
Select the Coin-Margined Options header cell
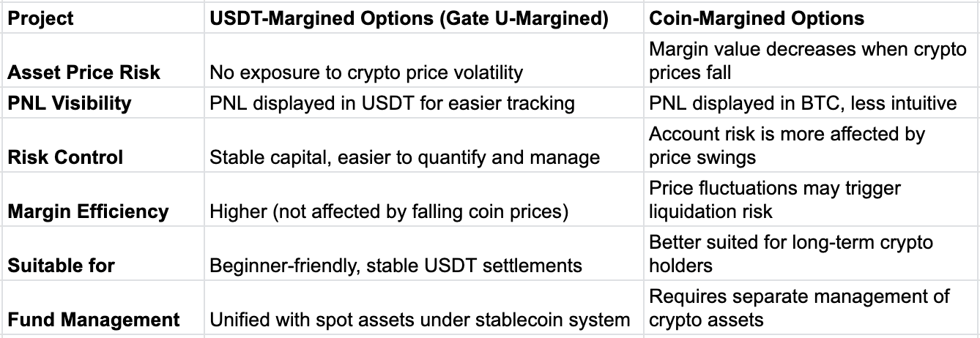coord(812,17)
